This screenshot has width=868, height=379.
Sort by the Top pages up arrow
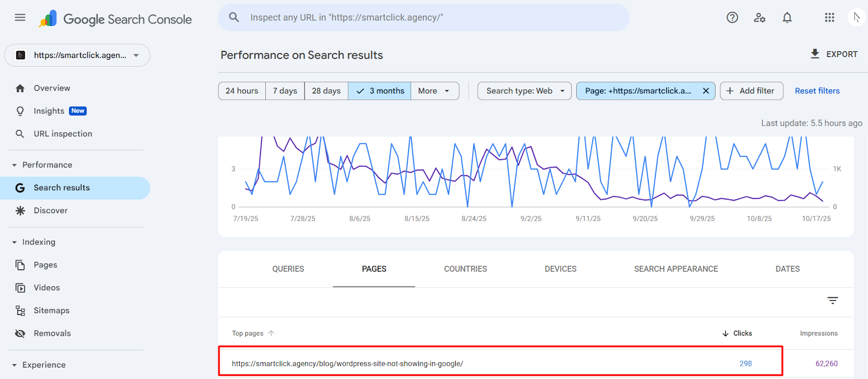tap(271, 333)
